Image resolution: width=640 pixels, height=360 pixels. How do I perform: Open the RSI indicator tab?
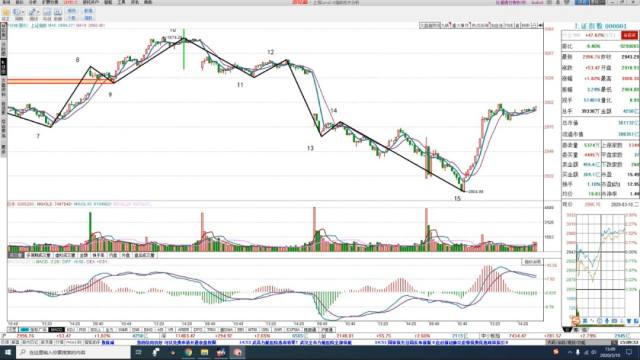tap(82, 329)
